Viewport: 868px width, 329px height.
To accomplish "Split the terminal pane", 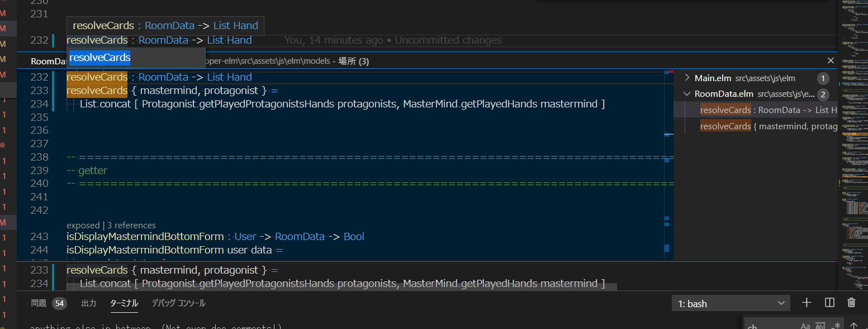I will tap(829, 303).
